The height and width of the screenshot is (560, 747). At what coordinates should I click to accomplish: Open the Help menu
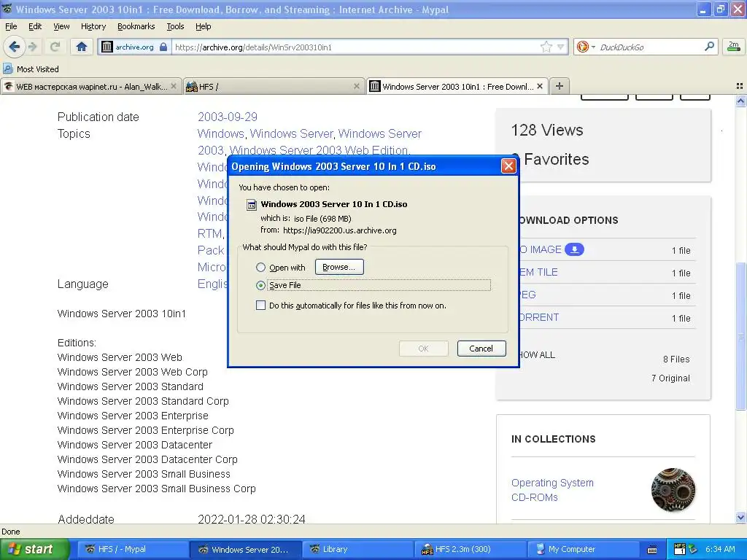click(x=203, y=26)
